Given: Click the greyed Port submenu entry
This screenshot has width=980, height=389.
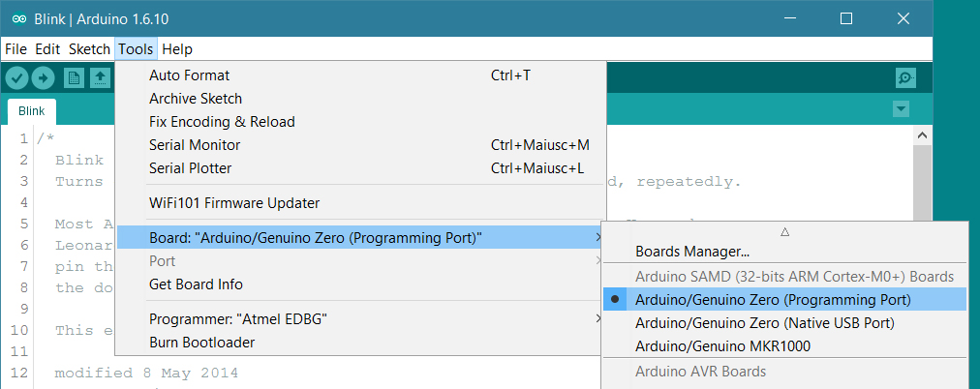Looking at the screenshot, I should 360,261.
